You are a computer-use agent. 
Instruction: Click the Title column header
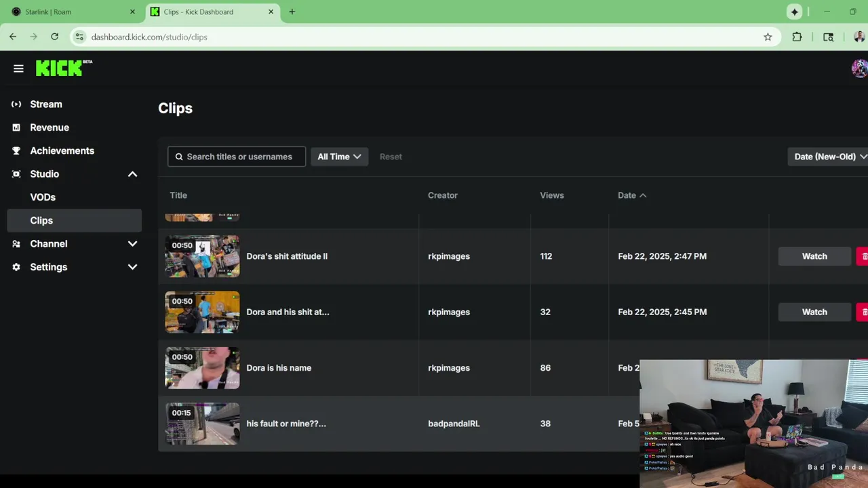point(178,195)
